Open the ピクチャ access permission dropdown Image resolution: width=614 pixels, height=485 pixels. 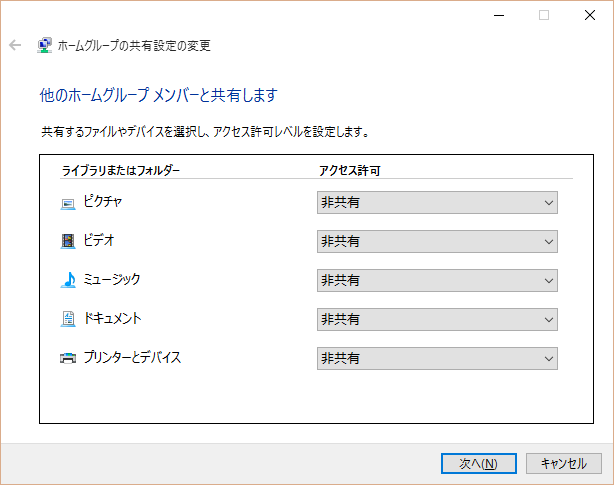[436, 203]
